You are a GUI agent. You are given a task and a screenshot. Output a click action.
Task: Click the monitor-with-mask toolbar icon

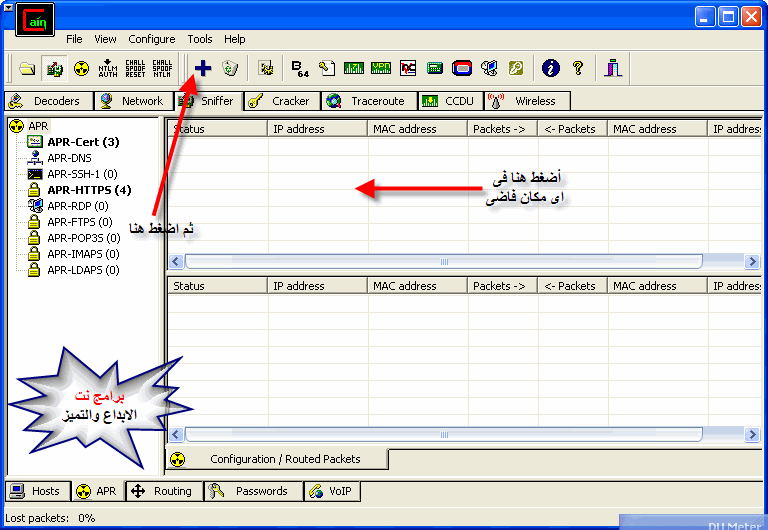click(489, 68)
